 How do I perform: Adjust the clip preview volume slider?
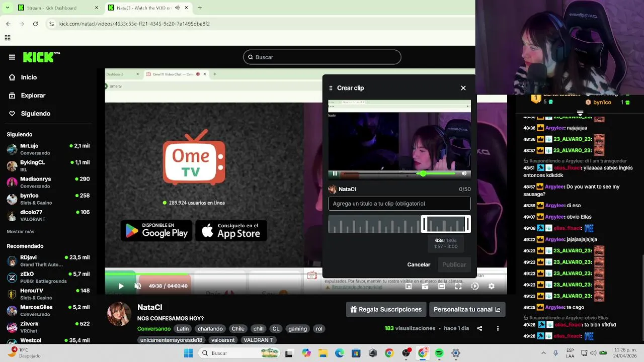pyautogui.click(x=437, y=173)
